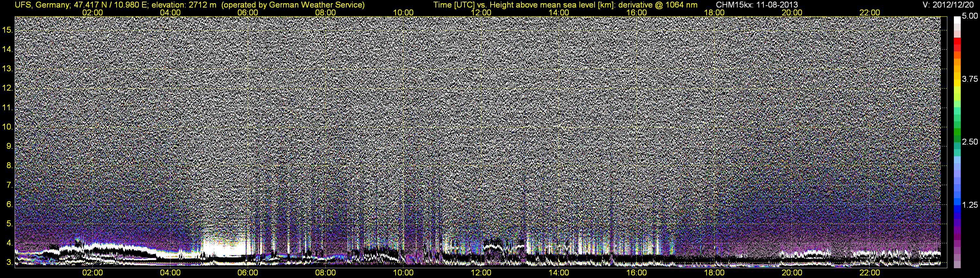Select the 'derivative @ 1064 nm' label

[x=658, y=5]
